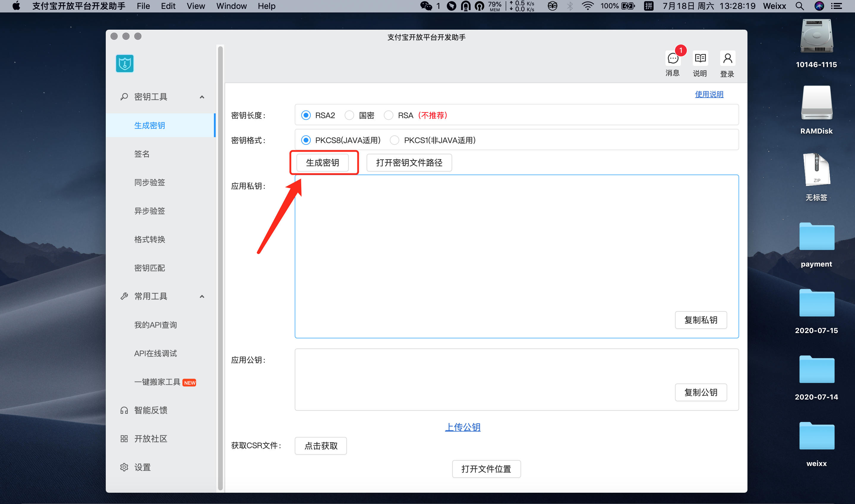Screen dimensions: 855x504
Task: Open the 使用说明 link
Action: [709, 94]
